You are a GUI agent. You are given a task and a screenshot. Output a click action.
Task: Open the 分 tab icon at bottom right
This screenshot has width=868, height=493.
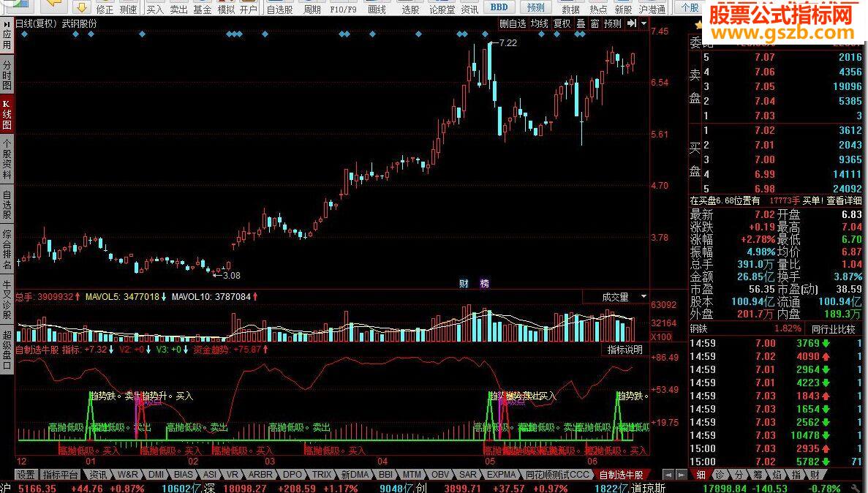point(739,475)
